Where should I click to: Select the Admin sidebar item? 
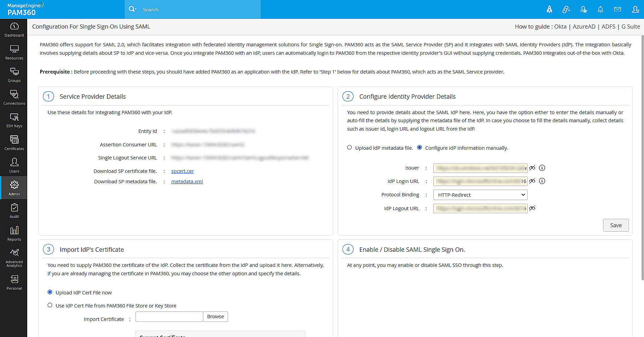[x=14, y=188]
